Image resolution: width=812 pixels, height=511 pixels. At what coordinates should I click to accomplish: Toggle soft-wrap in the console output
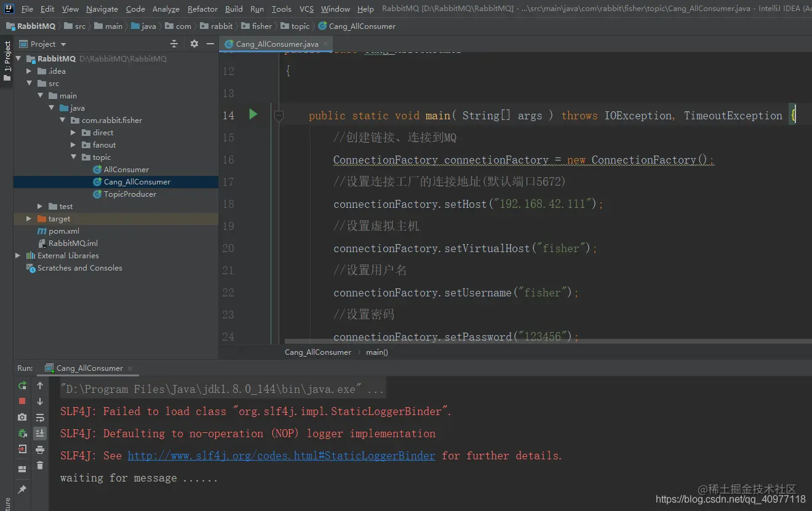point(40,418)
